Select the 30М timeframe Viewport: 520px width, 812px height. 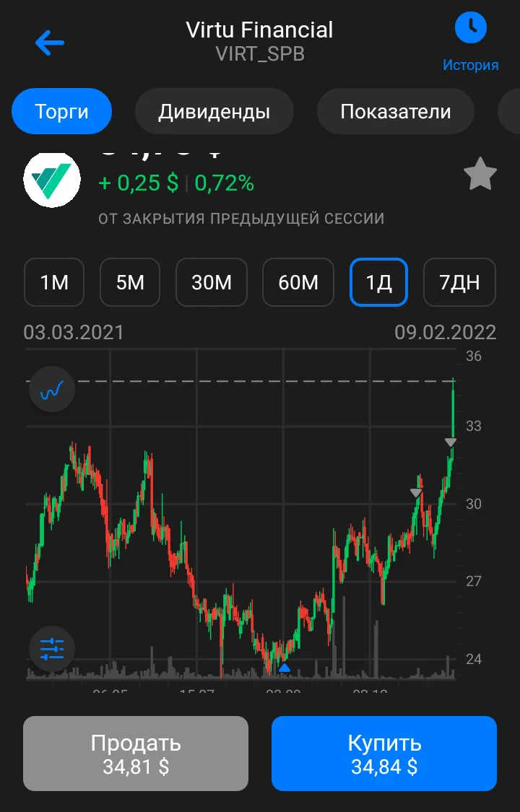[212, 282]
